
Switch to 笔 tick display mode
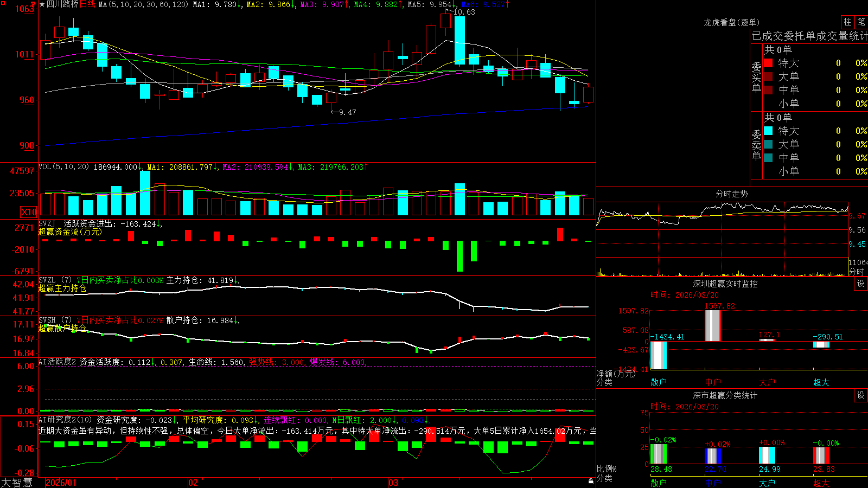[861, 22]
